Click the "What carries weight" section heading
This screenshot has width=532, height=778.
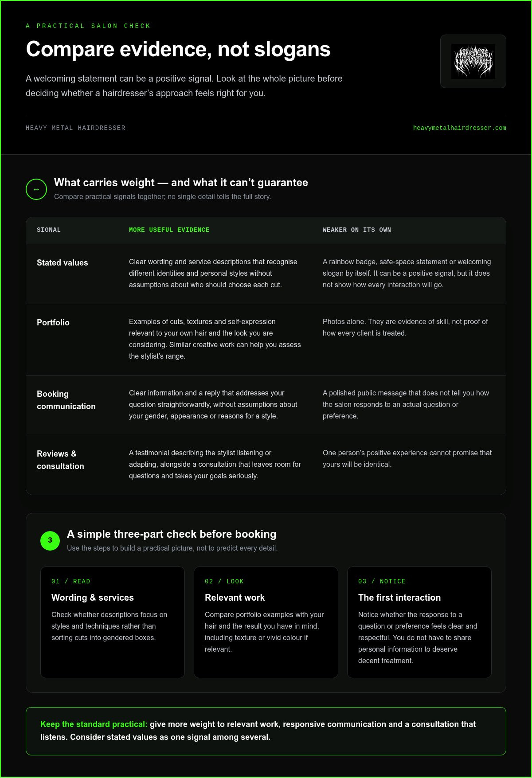point(181,183)
